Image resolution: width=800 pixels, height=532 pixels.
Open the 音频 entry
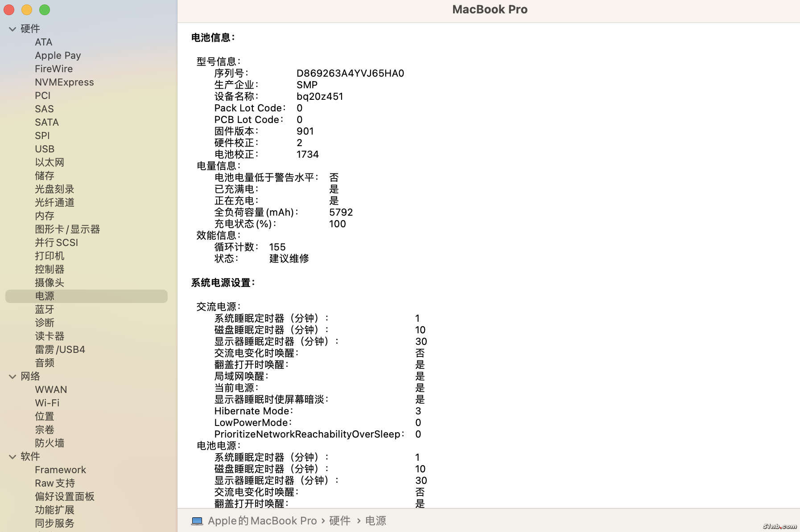click(x=45, y=363)
